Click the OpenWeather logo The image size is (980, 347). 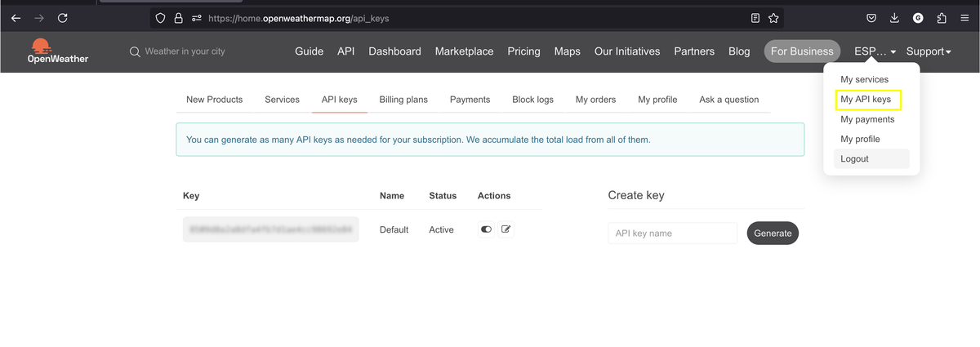point(58,51)
